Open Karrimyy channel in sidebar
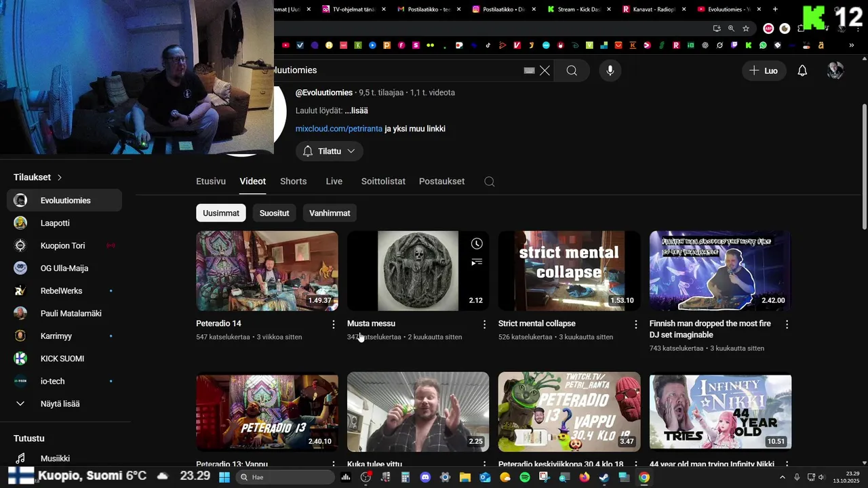The height and width of the screenshot is (488, 868). 64,336
